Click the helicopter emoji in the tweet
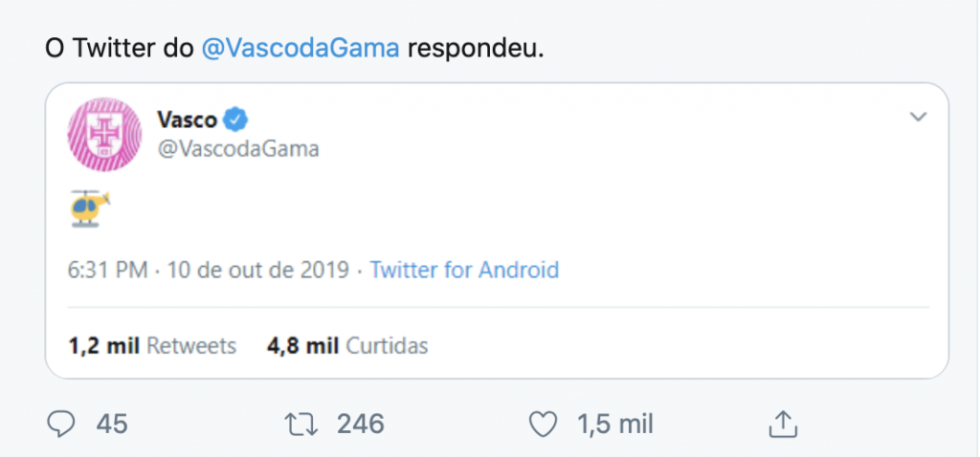 pyautogui.click(x=90, y=207)
